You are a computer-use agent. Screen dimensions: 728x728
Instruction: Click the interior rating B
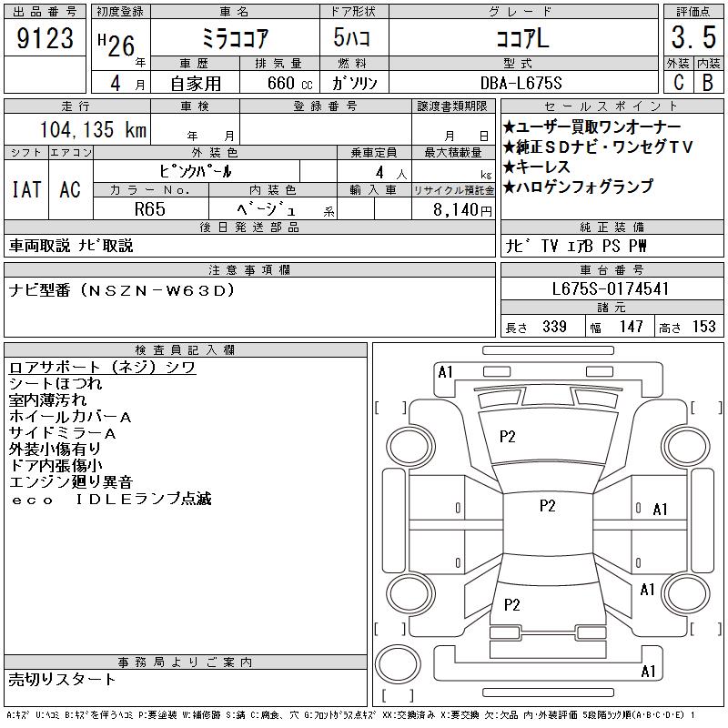click(x=708, y=83)
